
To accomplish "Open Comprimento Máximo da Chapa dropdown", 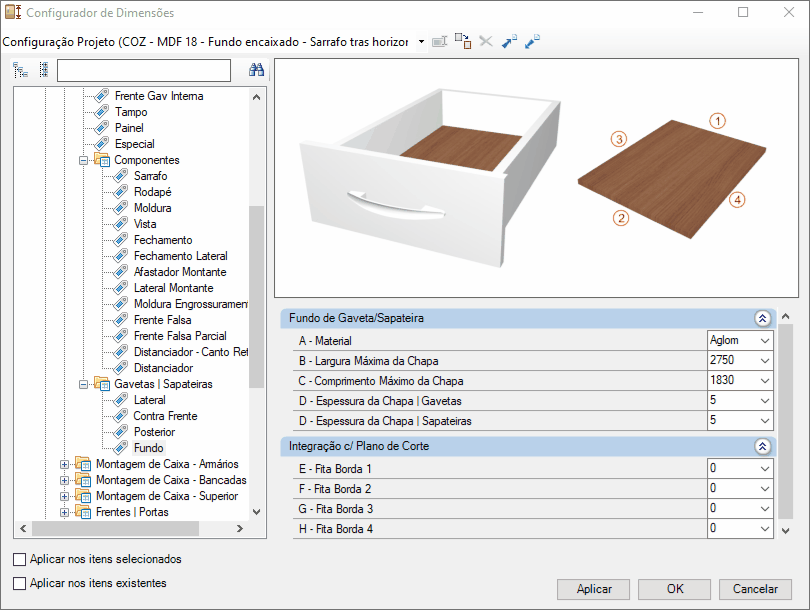I will click(x=765, y=381).
